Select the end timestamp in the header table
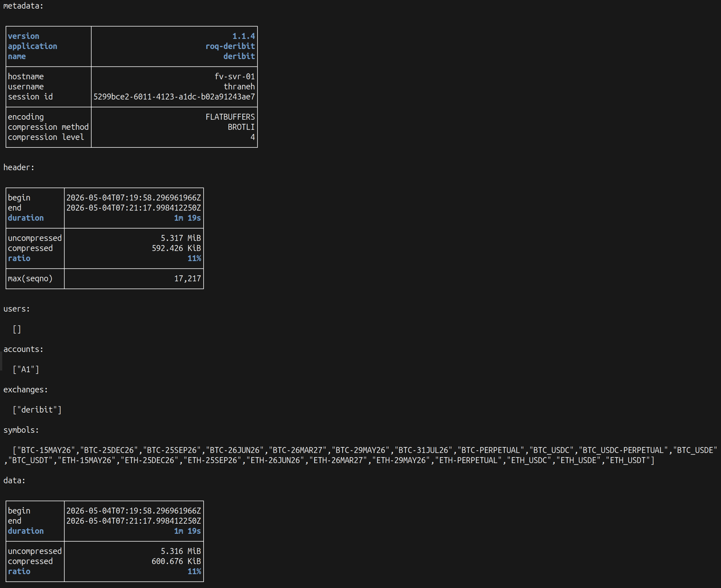 134,208
